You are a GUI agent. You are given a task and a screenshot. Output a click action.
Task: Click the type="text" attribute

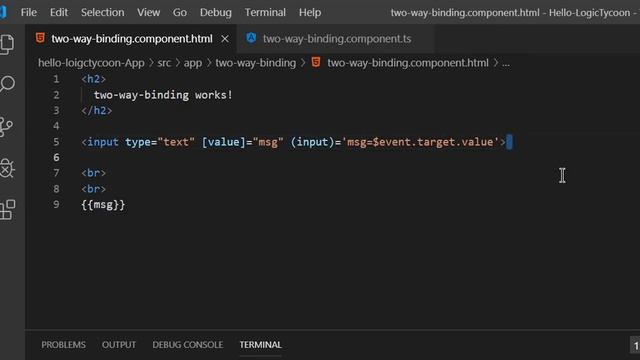[x=160, y=142]
